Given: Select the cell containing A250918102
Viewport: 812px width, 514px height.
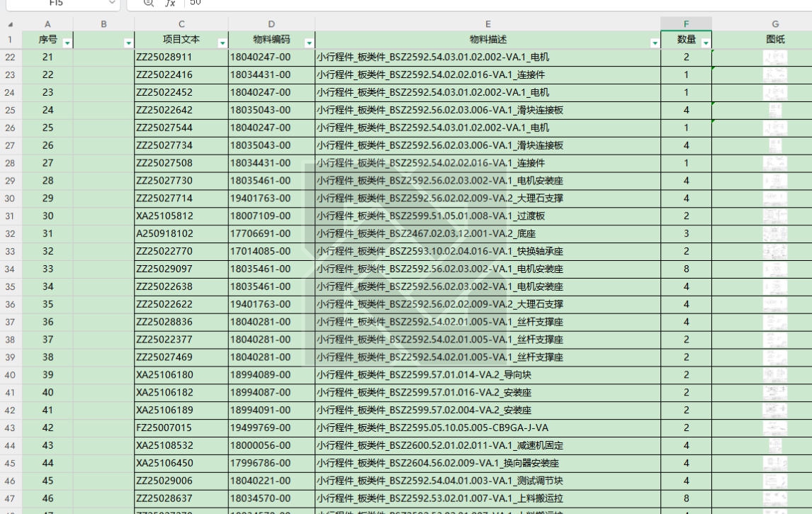Looking at the screenshot, I should tap(181, 233).
